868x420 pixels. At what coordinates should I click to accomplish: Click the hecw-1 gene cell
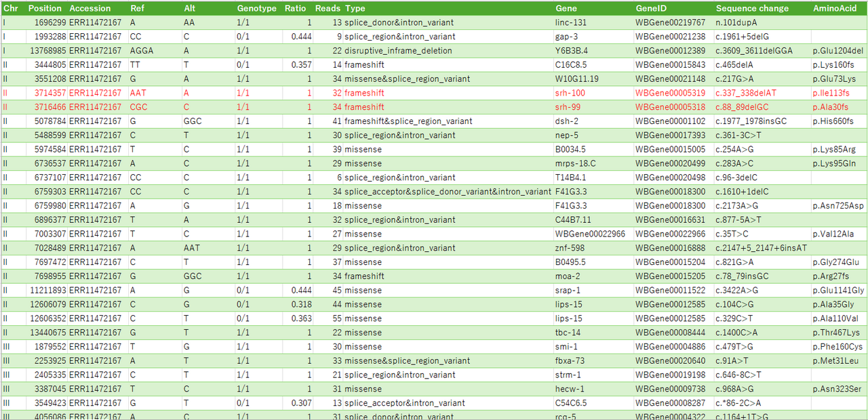click(570, 389)
